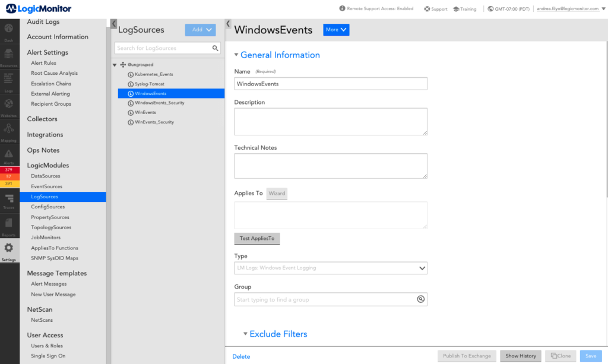The image size is (608, 364).
Task: Collapse the LogSources list panel arrow
Action: 228,24
